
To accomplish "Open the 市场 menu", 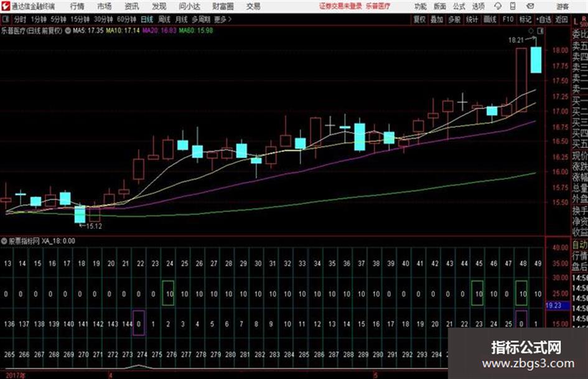I will (x=105, y=6).
